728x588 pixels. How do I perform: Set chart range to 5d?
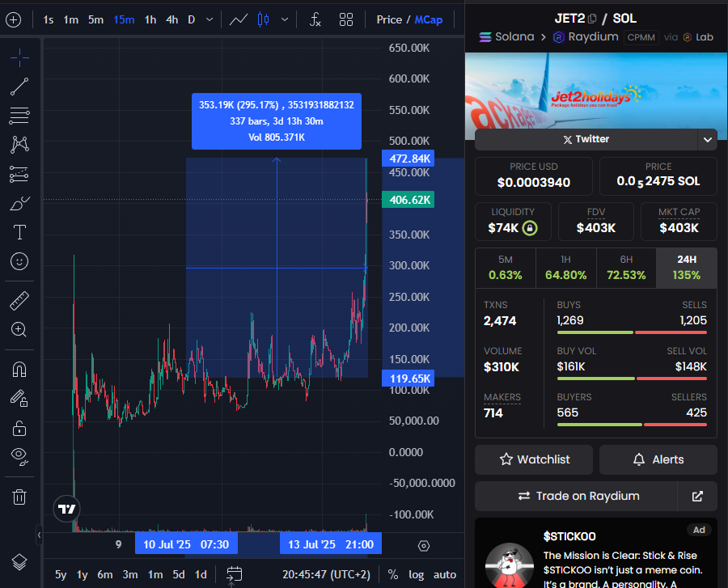(x=179, y=574)
